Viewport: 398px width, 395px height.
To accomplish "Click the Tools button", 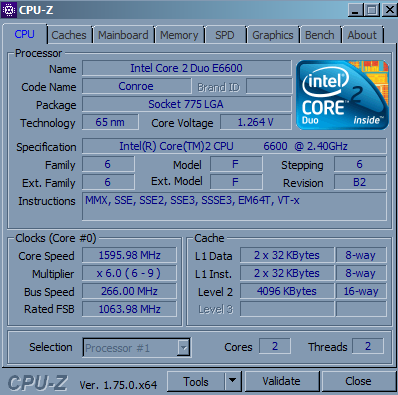I will pos(196,381).
